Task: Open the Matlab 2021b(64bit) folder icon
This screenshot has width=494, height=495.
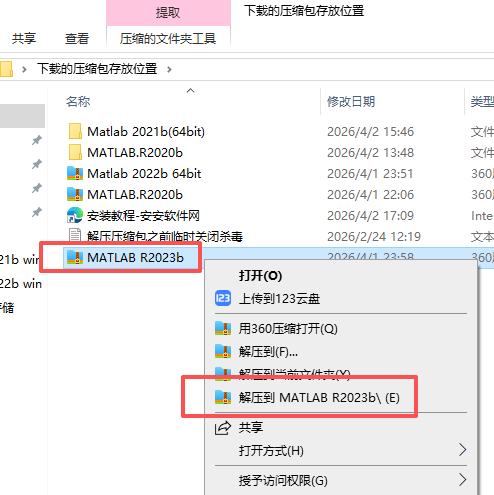Action: (x=75, y=131)
